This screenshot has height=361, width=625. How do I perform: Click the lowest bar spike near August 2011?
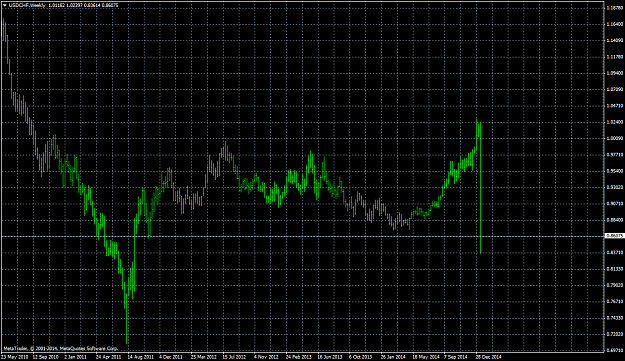pos(126,319)
